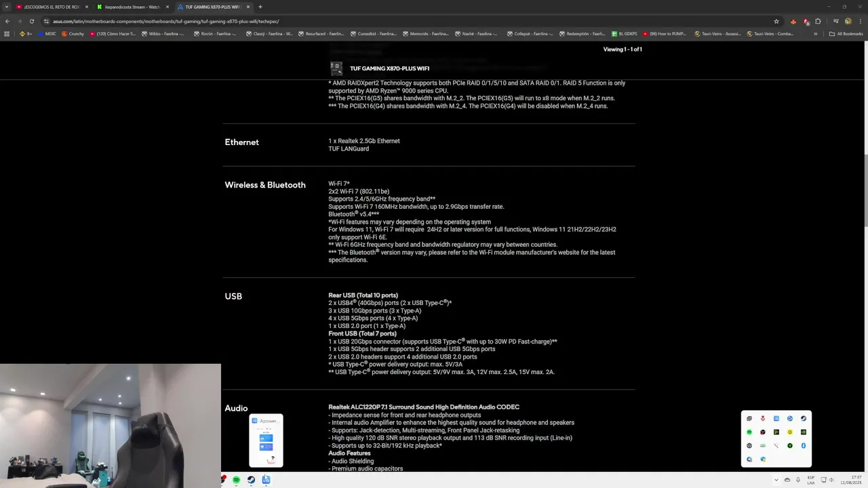Open the All Bookmarks folder
This screenshot has width=868, height=488.
(846, 34)
